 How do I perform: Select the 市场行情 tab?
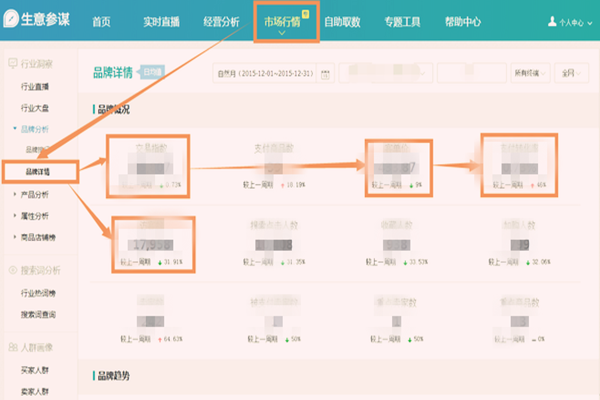282,22
